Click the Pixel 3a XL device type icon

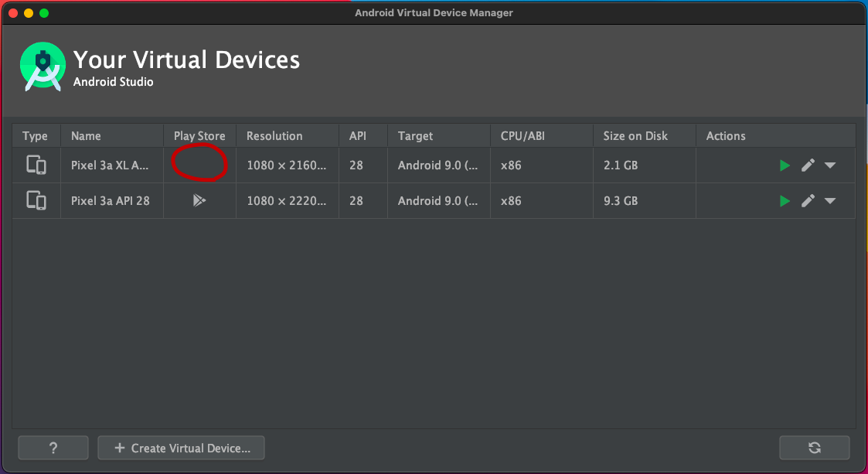click(36, 165)
